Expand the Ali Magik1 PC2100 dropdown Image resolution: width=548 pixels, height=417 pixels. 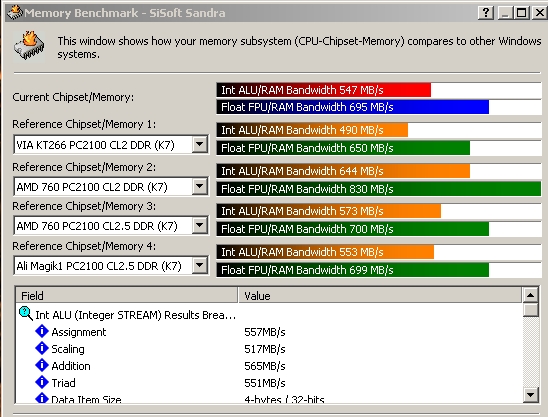(200, 265)
